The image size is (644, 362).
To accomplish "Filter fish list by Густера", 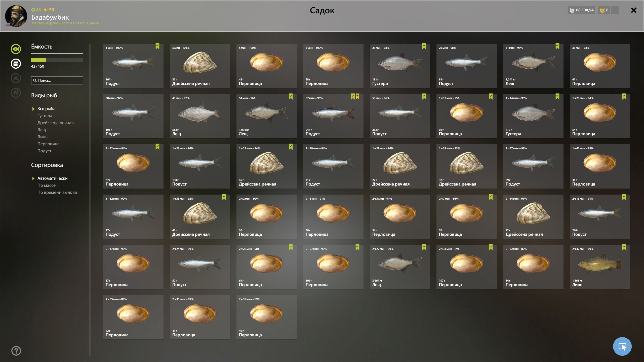I will [x=45, y=116].
